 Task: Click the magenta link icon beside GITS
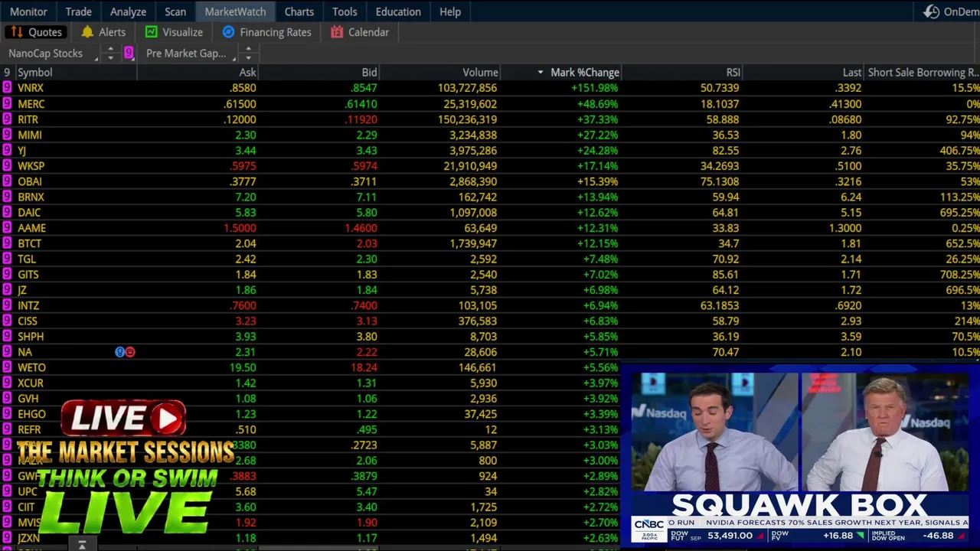pyautogui.click(x=7, y=274)
